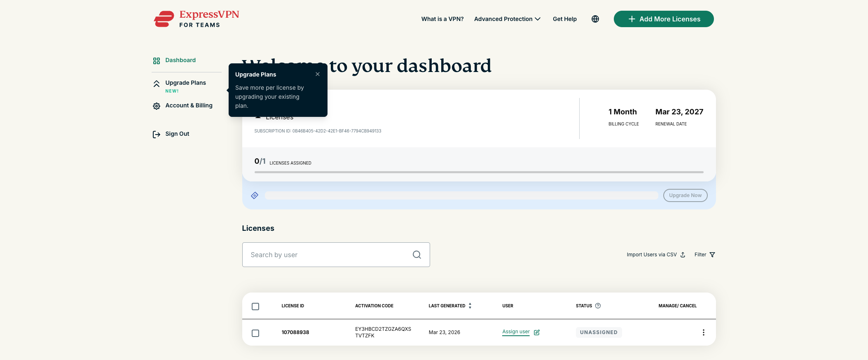
Task: Focus the Search by user field
Action: [x=328, y=255]
